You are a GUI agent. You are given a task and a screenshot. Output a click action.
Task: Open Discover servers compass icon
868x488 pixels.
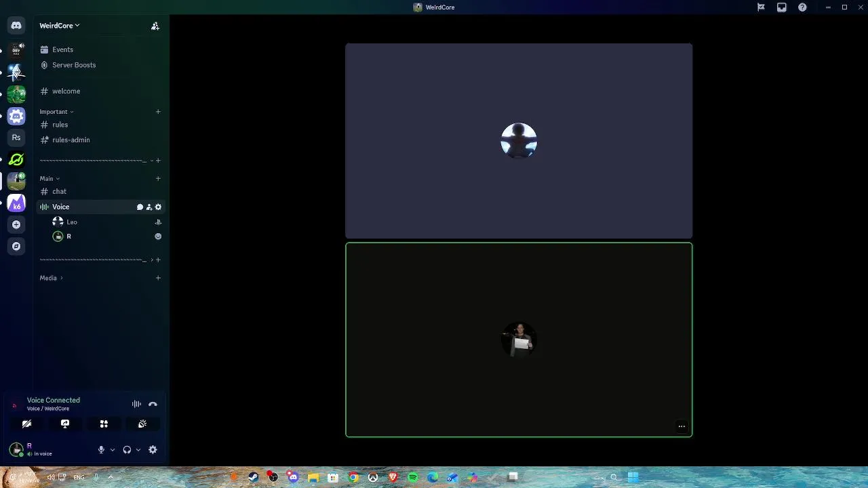coord(16,246)
